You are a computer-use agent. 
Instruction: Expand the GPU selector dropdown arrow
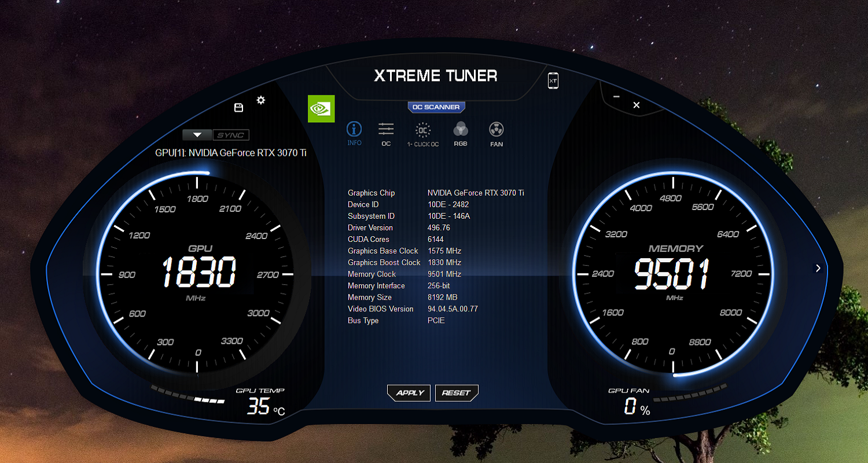[x=197, y=135]
